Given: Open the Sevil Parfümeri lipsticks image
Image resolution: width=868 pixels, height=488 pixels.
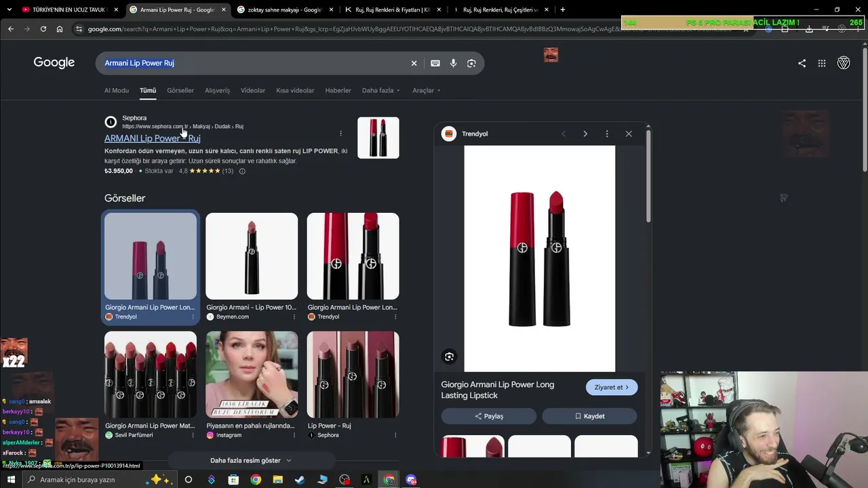Looking at the screenshot, I should pos(151,375).
